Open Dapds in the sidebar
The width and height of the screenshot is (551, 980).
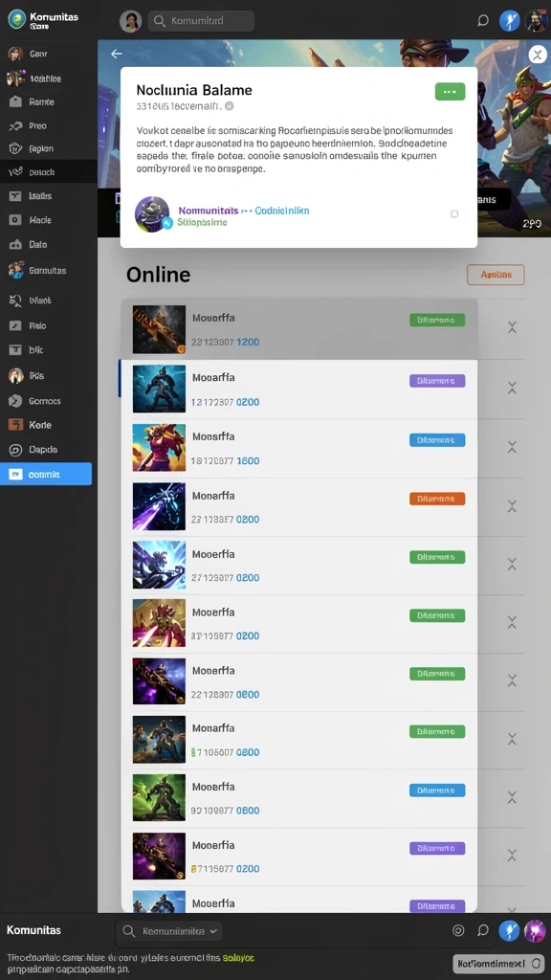(x=43, y=450)
